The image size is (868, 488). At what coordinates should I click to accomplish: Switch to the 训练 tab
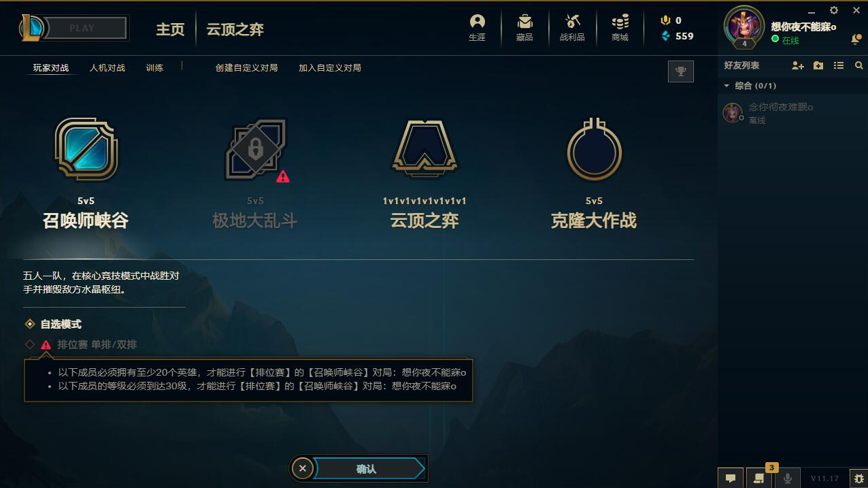[x=154, y=68]
